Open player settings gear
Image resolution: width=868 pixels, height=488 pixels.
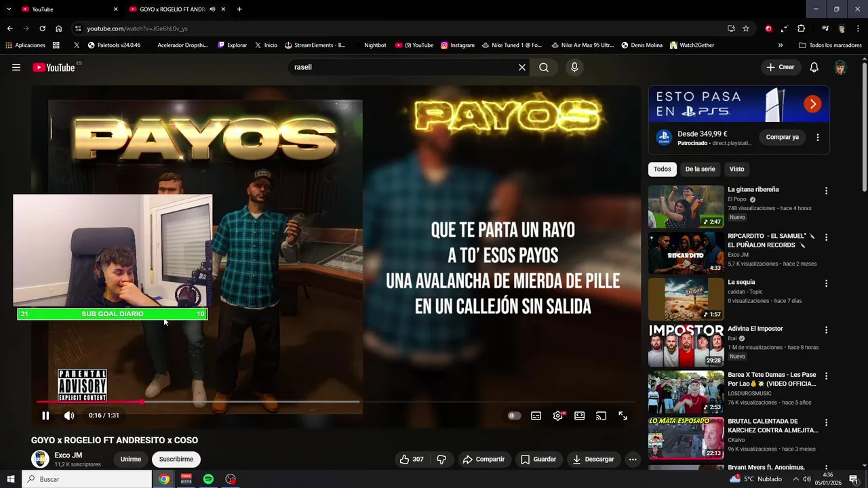[558, 415]
